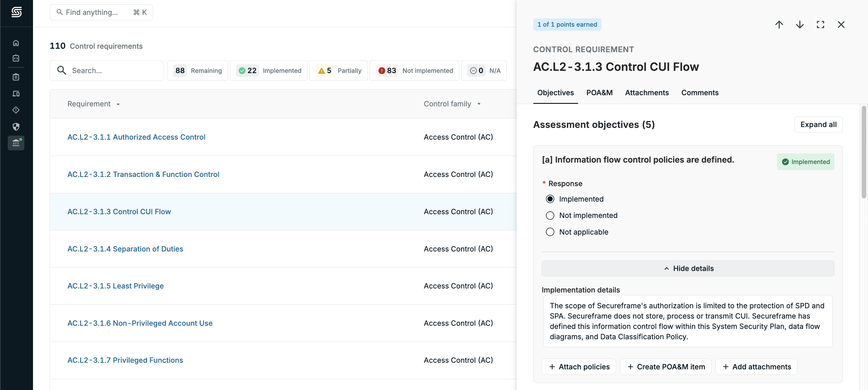Click the Implemented status badge on objective [a]
The height and width of the screenshot is (390, 868).
(x=805, y=162)
